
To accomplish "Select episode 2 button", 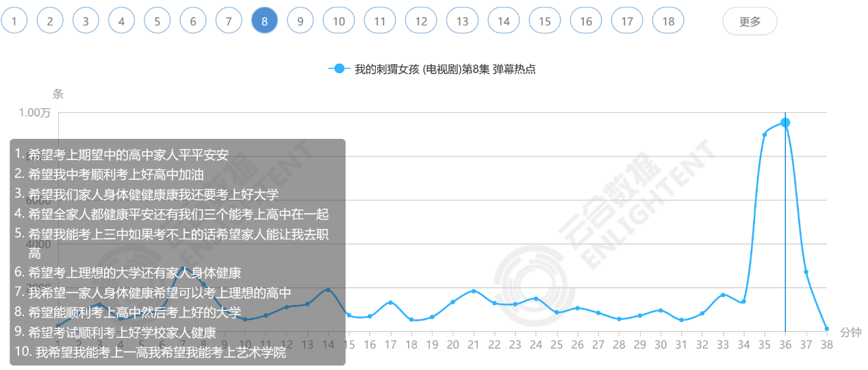I will coord(50,21).
